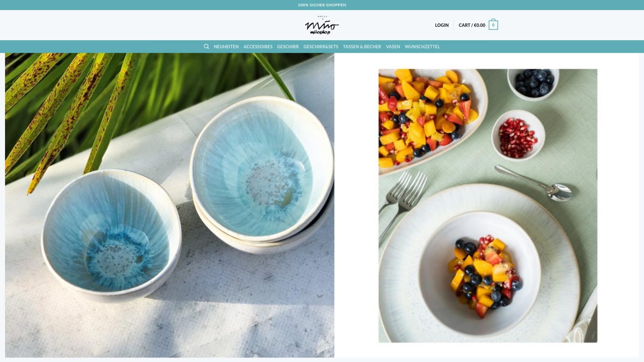644x362 pixels.
Task: Open the CART / €0.00 link
Action: click(472, 25)
